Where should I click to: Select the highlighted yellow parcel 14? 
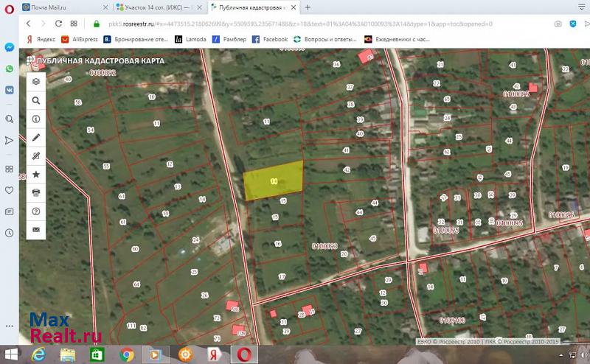coord(274,180)
